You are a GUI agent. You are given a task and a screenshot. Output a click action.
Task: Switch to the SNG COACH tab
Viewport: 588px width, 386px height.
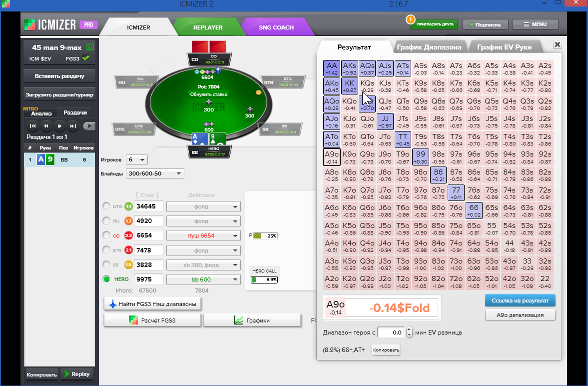(276, 27)
